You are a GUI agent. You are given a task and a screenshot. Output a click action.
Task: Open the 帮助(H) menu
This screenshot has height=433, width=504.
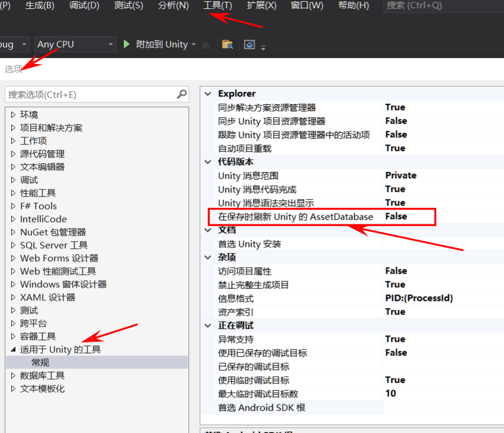point(354,5)
